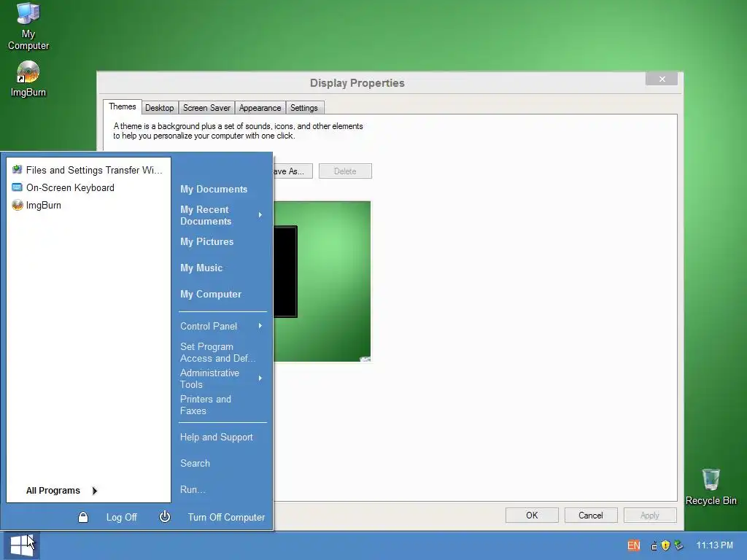This screenshot has width=747, height=560.
Task: Click Turn Off Computer text
Action: coord(226,517)
